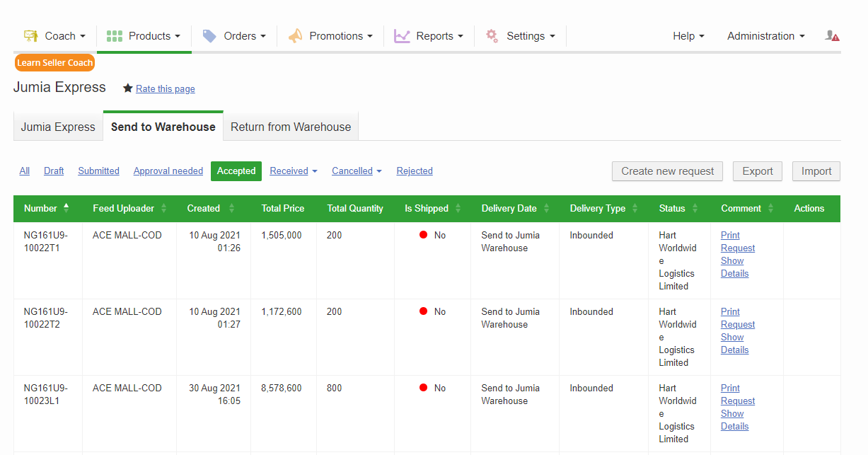This screenshot has height=455, width=868.
Task: Click the star icon beside Rate this page
Action: coord(128,88)
